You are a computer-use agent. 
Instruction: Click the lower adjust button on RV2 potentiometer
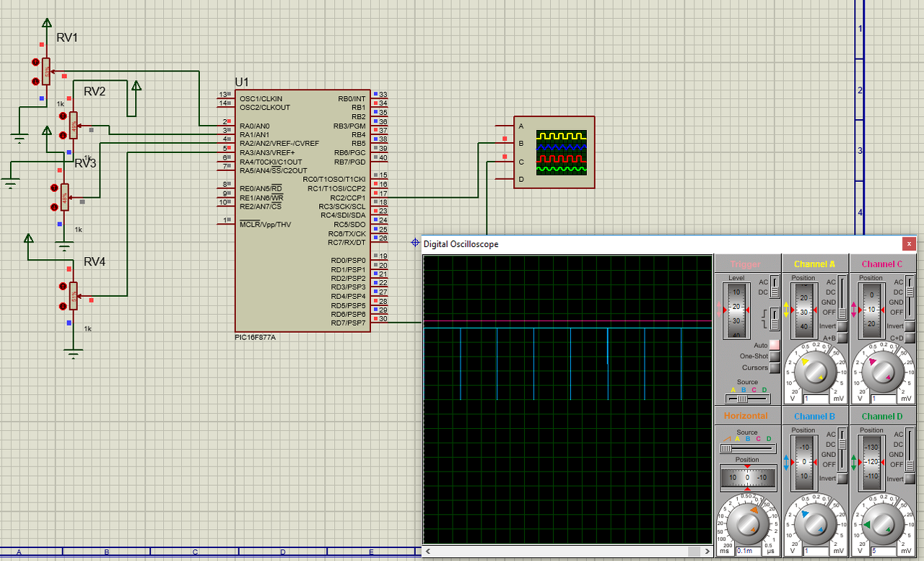point(63,134)
